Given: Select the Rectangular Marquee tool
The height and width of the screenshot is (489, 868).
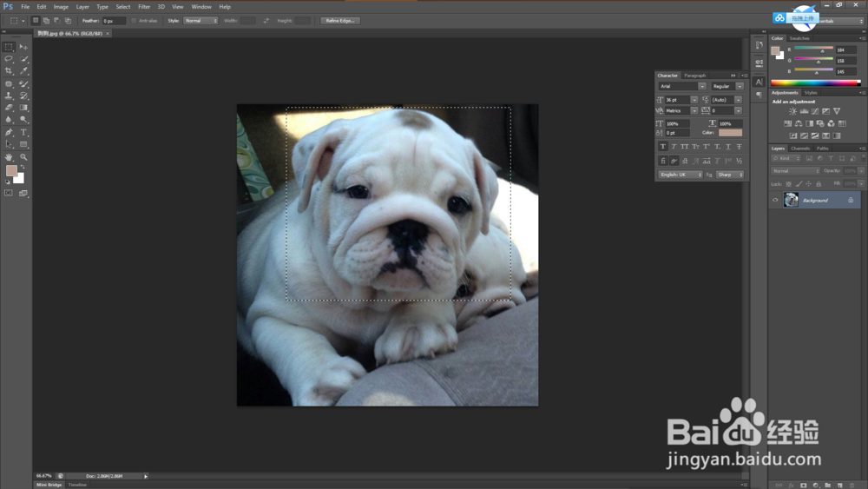Looking at the screenshot, I should (9, 47).
